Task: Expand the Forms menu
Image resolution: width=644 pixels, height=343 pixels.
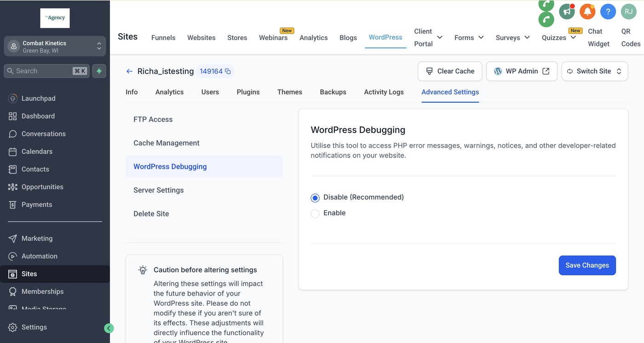Action: click(469, 38)
